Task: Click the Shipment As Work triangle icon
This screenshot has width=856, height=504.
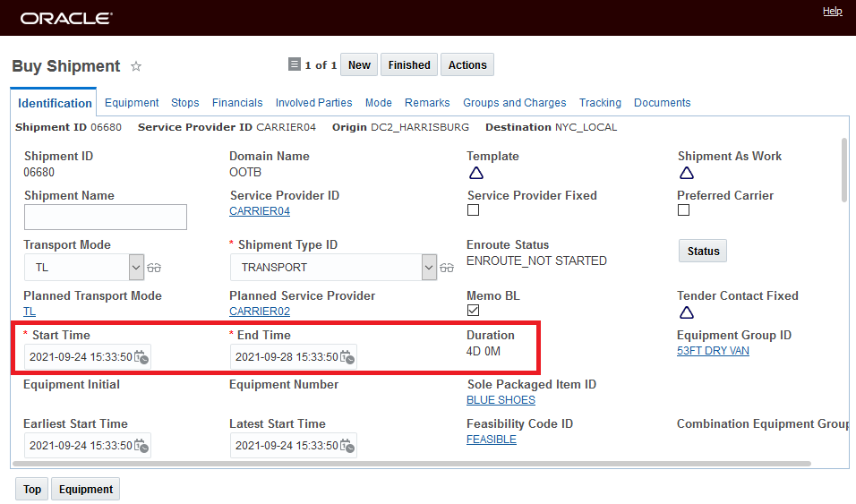Action: click(x=687, y=174)
